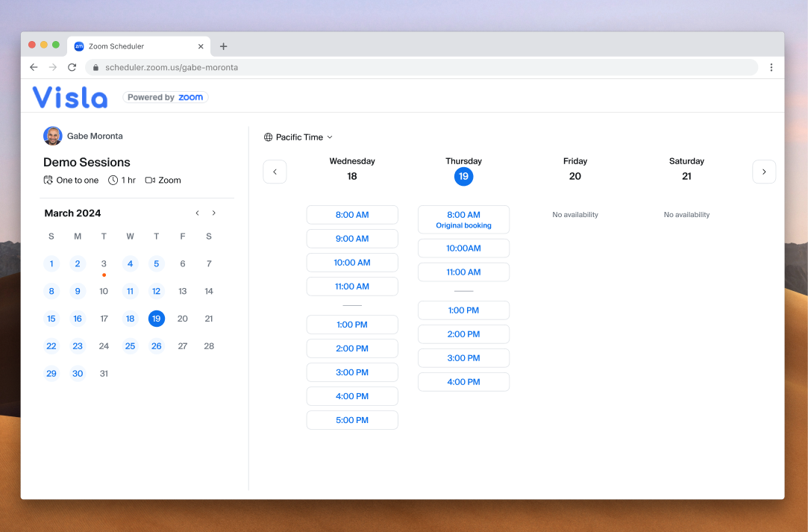Click the lock icon in address bar
Image resolution: width=808 pixels, height=532 pixels.
[95, 68]
